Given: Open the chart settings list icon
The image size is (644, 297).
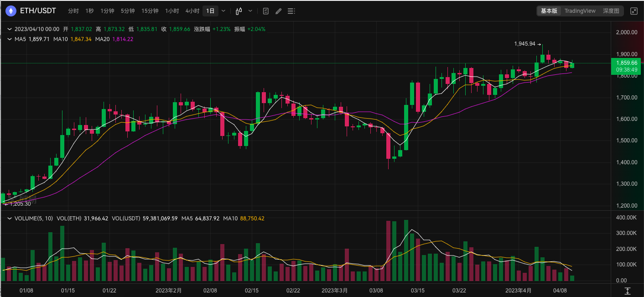Looking at the screenshot, I should (x=291, y=11).
